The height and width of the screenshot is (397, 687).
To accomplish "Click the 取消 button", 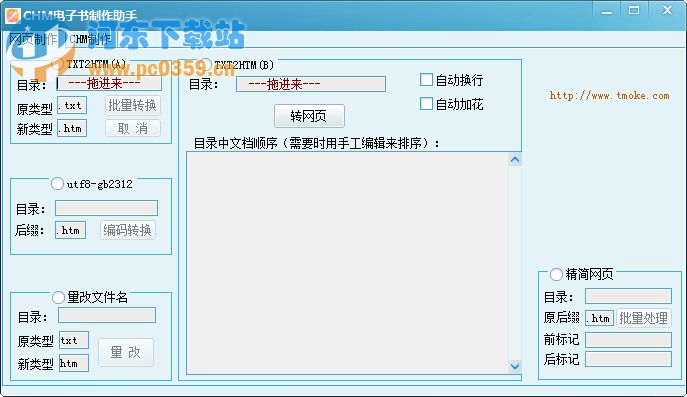I will point(133,128).
